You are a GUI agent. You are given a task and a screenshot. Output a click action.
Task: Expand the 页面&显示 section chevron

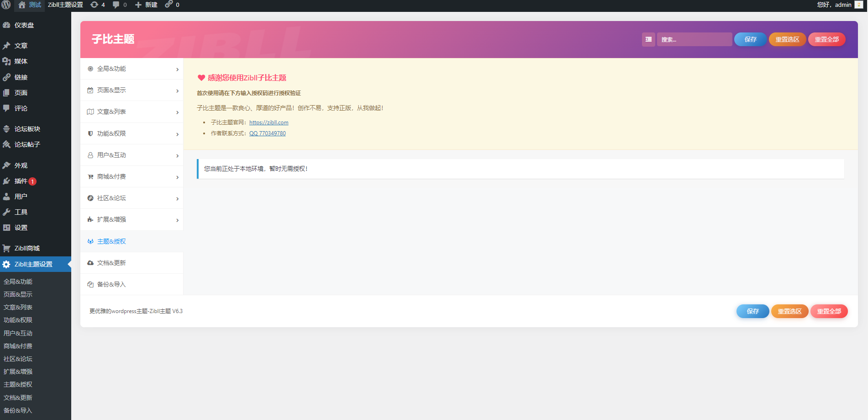[178, 91]
